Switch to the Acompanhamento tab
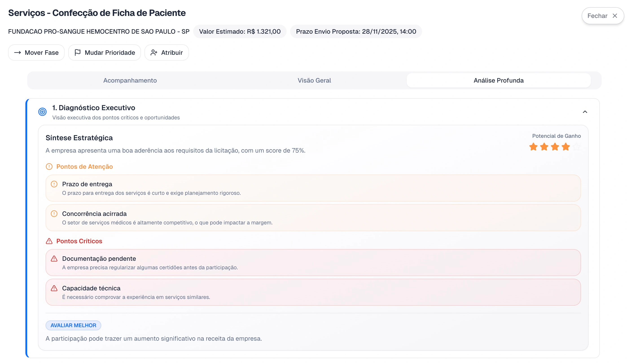This screenshot has width=627, height=364. [130, 80]
